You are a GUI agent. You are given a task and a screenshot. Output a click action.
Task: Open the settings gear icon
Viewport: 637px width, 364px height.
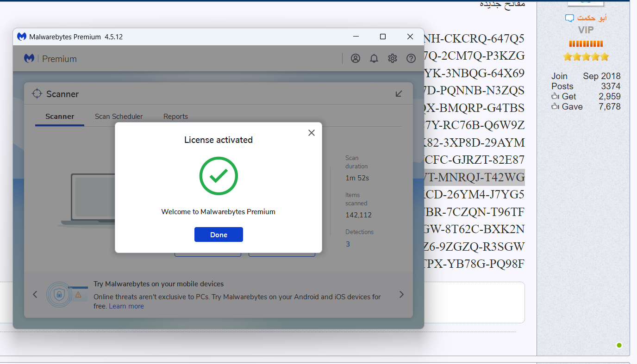tap(393, 58)
